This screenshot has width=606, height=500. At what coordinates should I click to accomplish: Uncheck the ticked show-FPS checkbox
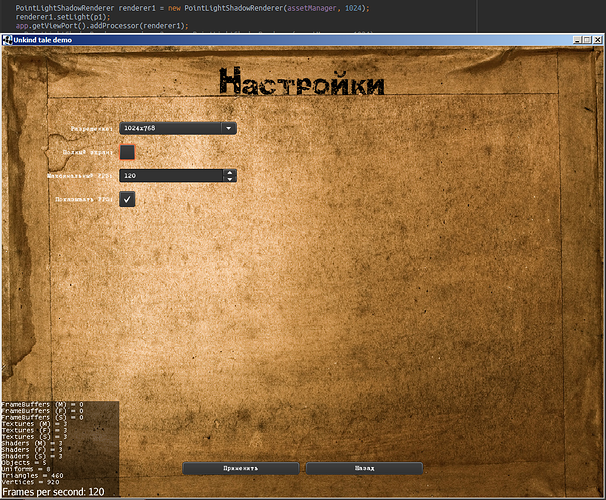click(x=127, y=199)
